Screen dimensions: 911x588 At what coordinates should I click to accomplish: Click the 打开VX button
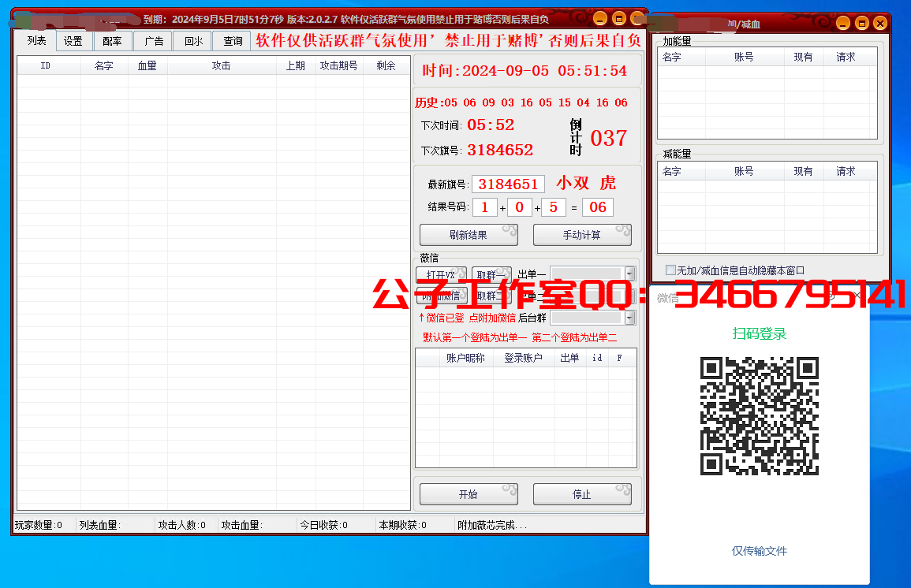click(441, 274)
